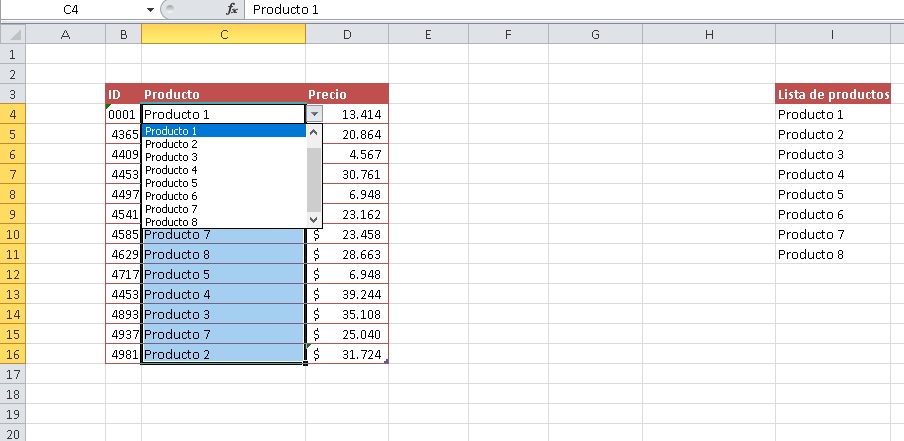The image size is (904, 441).
Task: Choose Producto 6 in the open dropdown list
Action: pos(172,196)
